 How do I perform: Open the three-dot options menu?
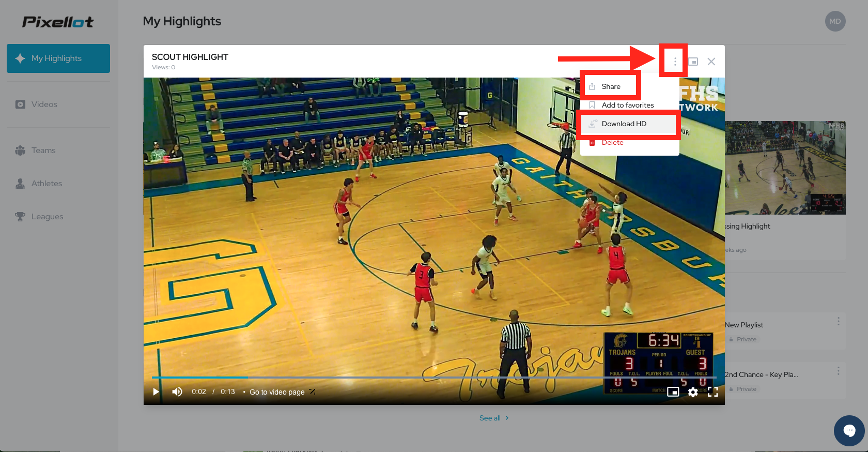(x=675, y=62)
